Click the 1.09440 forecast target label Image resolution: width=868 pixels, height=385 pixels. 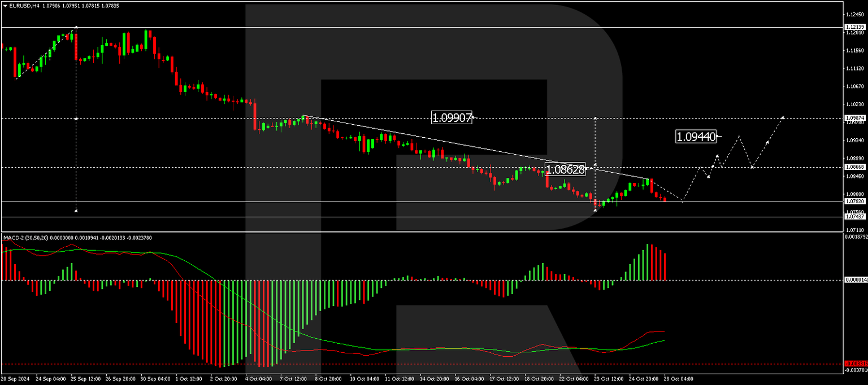pos(696,136)
